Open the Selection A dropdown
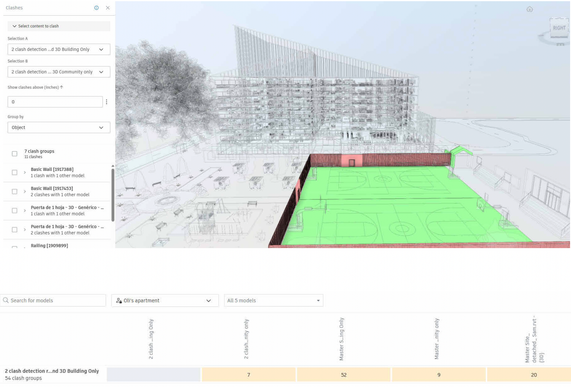571x387 pixels. (x=59, y=49)
